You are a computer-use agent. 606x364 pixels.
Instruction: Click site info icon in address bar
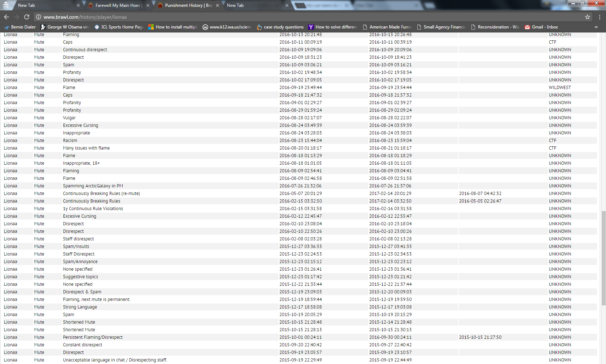pyautogui.click(x=39, y=17)
